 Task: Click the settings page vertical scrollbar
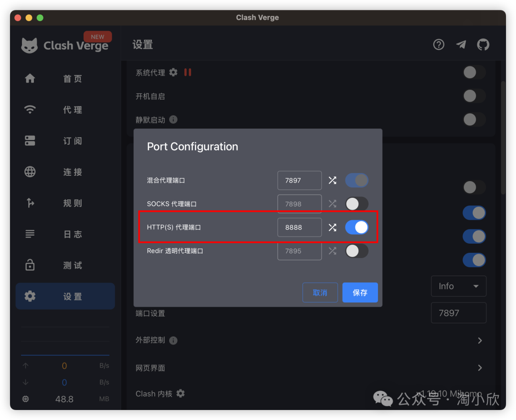(503, 138)
